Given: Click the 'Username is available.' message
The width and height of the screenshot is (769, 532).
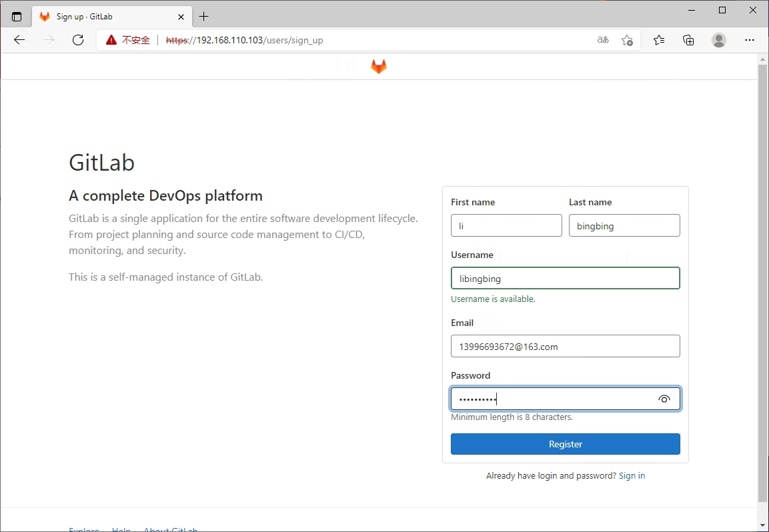Looking at the screenshot, I should point(493,299).
